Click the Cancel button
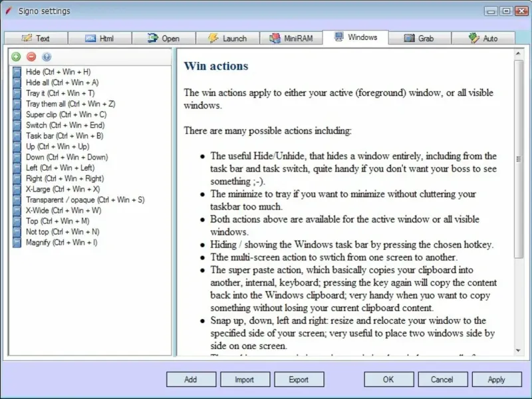Viewport: 532px width, 399px height. tap(443, 379)
